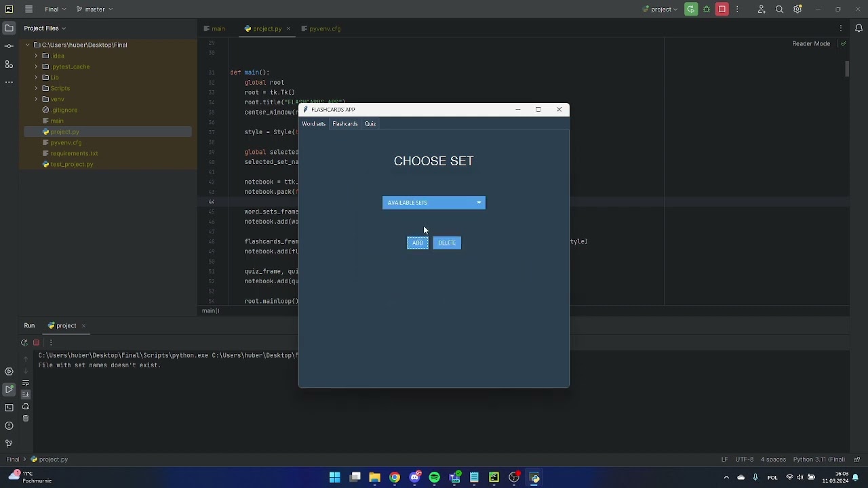Image resolution: width=868 pixels, height=488 pixels.
Task: Switch to the Flashcards tab
Action: (344, 124)
